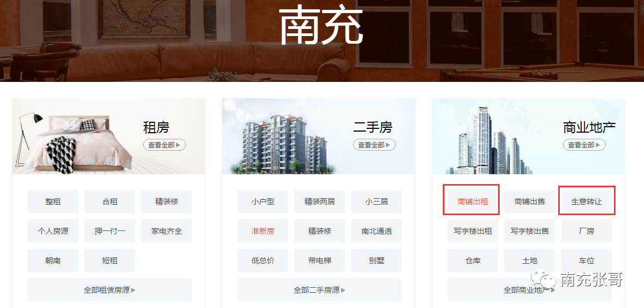
Task: Select the 整租 filter tag
Action: (x=53, y=202)
